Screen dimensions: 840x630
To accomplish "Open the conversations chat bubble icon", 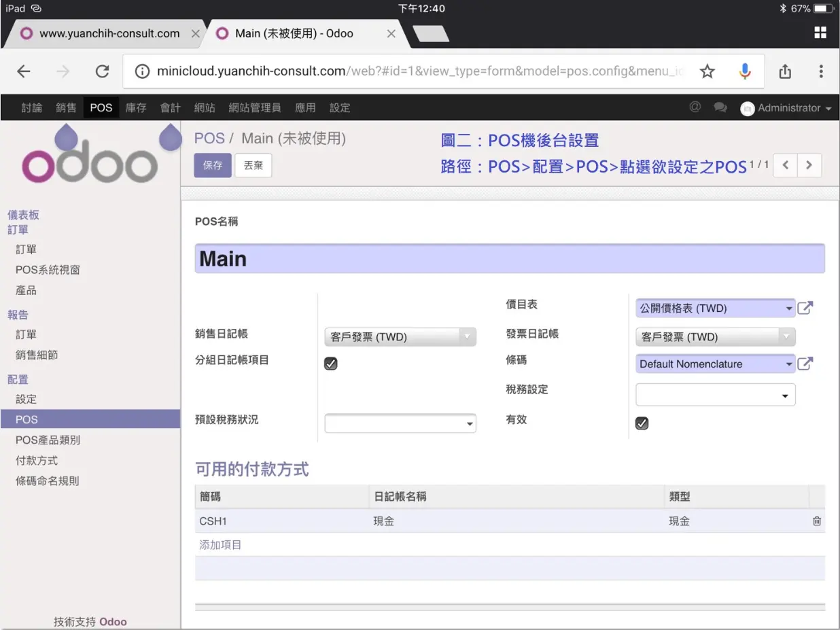I will tap(720, 107).
